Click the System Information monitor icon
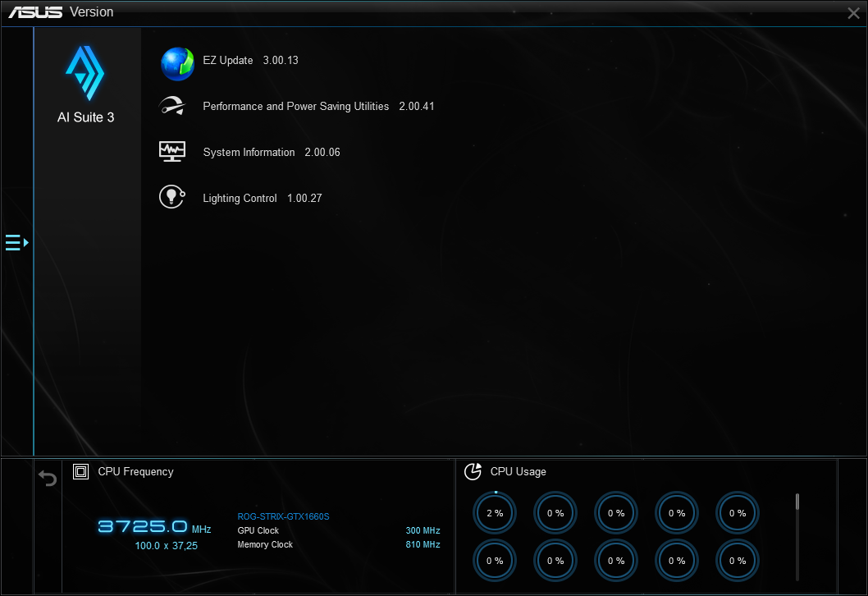 click(x=172, y=151)
